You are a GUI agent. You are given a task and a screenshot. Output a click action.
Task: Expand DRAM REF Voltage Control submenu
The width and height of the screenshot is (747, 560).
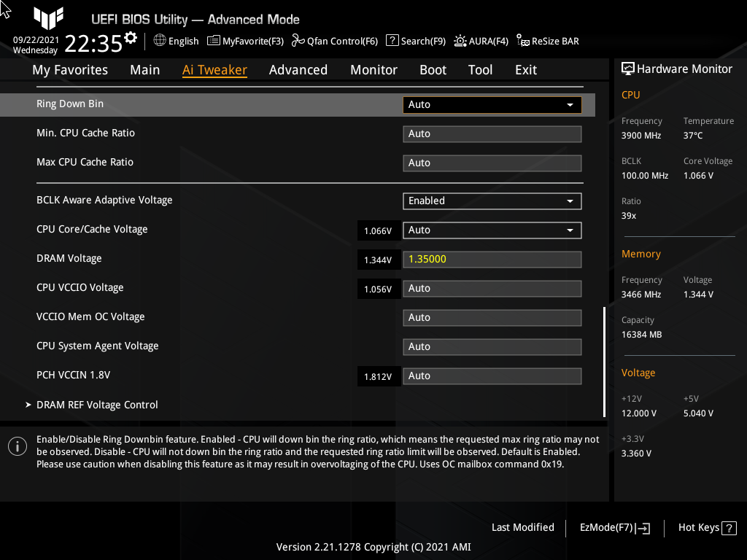click(x=97, y=405)
